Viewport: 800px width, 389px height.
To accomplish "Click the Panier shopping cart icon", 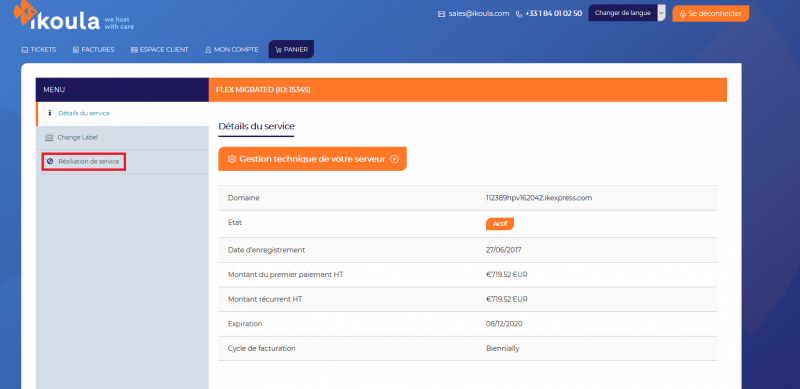I will tap(278, 50).
